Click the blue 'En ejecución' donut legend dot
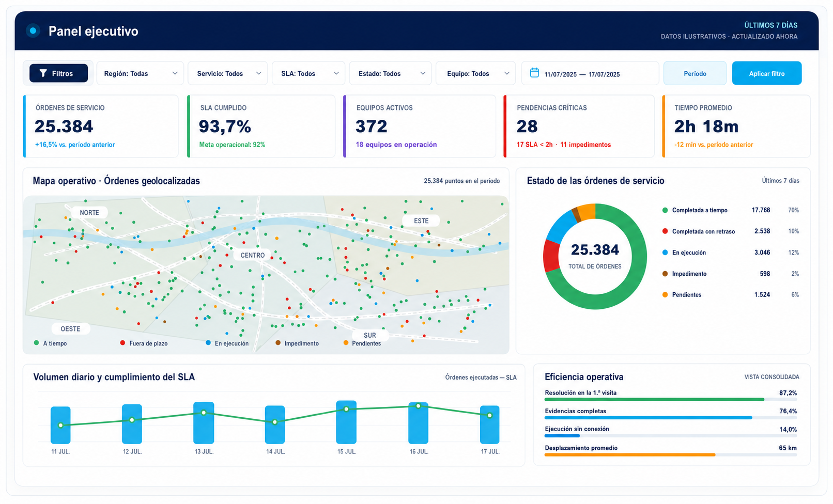This screenshot has height=504, width=833. 665,253
